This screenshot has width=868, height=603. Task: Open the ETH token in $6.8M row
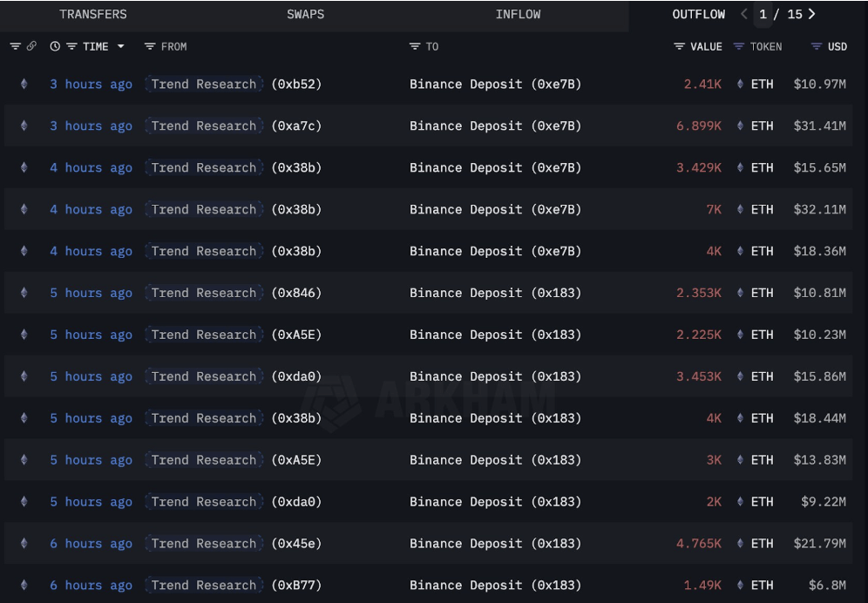[762, 586]
